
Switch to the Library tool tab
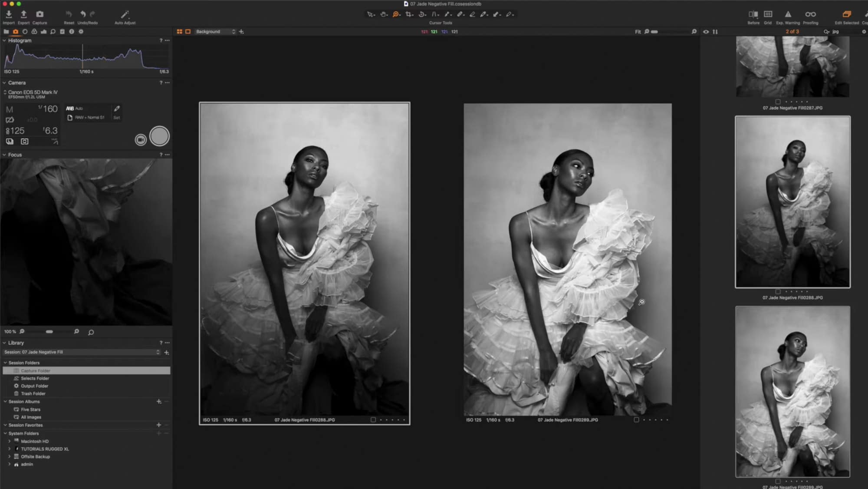[x=6, y=32]
